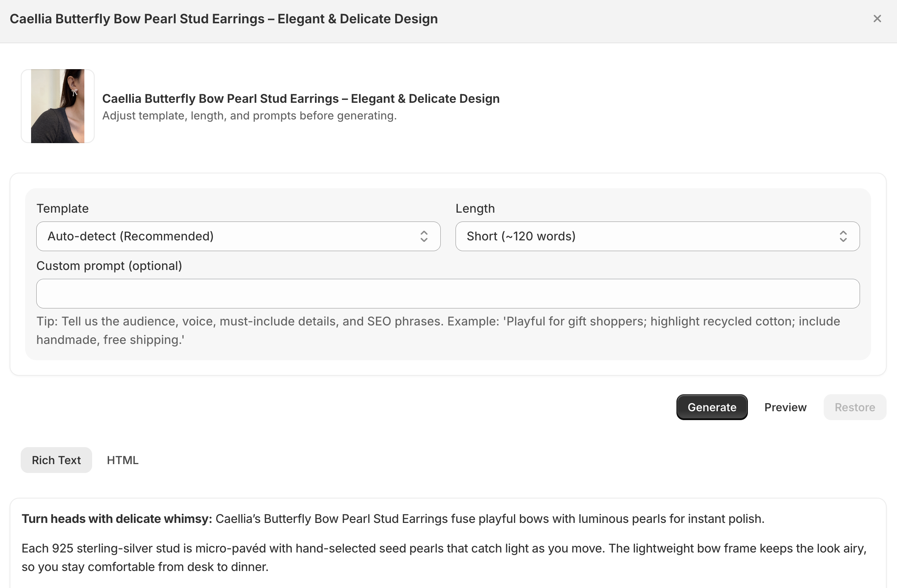This screenshot has height=588, width=897.
Task: Click the Custom prompt input field
Action: click(448, 293)
